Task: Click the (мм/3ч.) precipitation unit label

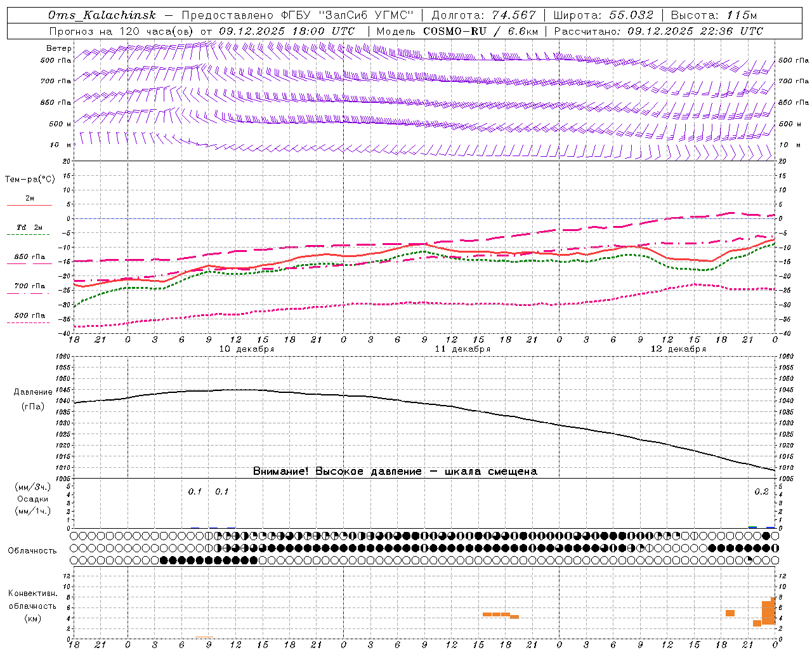Action: point(32,487)
